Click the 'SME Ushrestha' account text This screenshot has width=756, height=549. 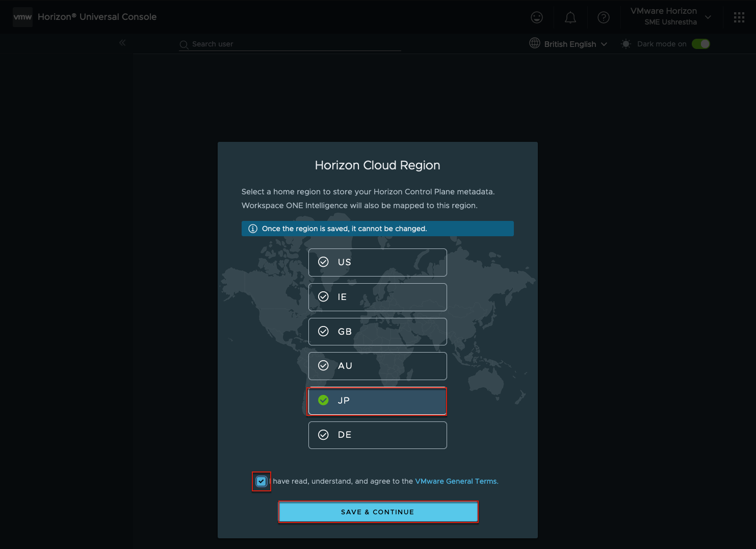(x=670, y=22)
